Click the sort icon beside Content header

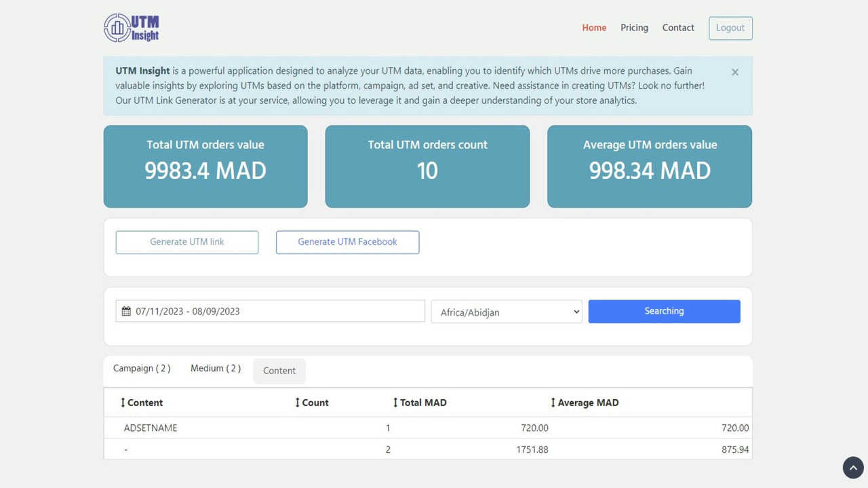[x=123, y=402]
